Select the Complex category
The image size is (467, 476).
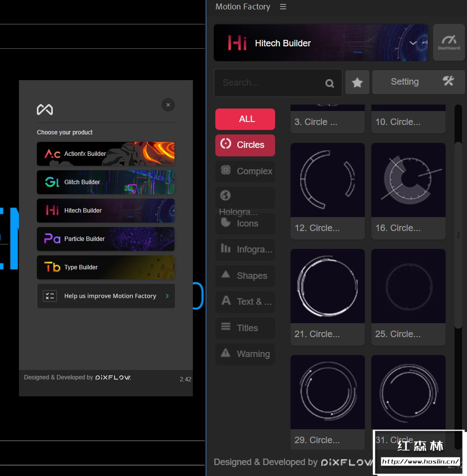click(245, 171)
